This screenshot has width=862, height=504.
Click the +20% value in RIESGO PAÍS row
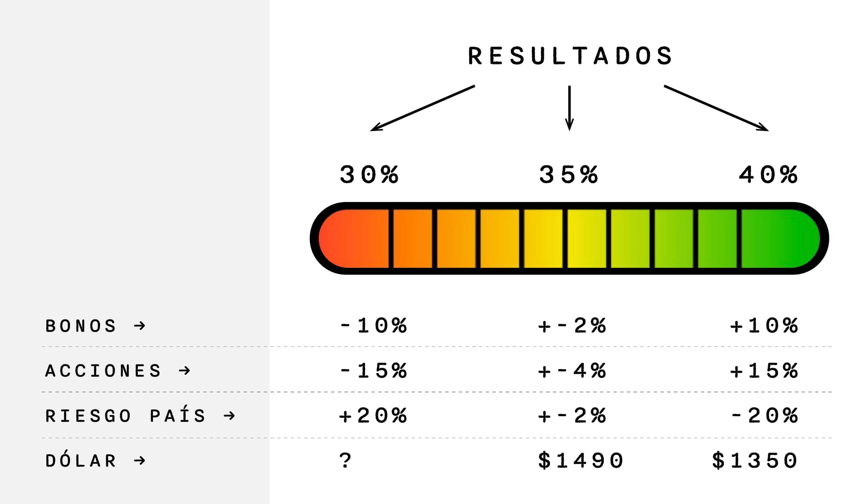373,416
